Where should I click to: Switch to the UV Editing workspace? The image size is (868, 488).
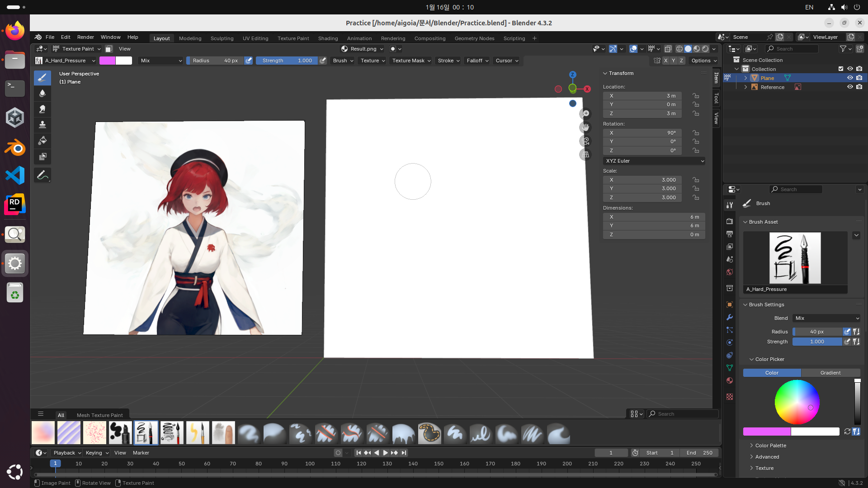[x=255, y=38]
